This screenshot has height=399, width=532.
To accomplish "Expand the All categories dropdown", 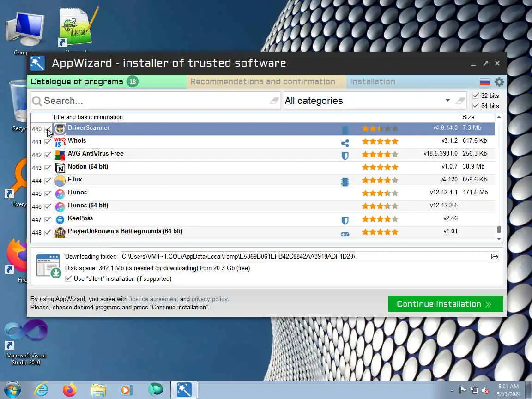I will pyautogui.click(x=447, y=100).
